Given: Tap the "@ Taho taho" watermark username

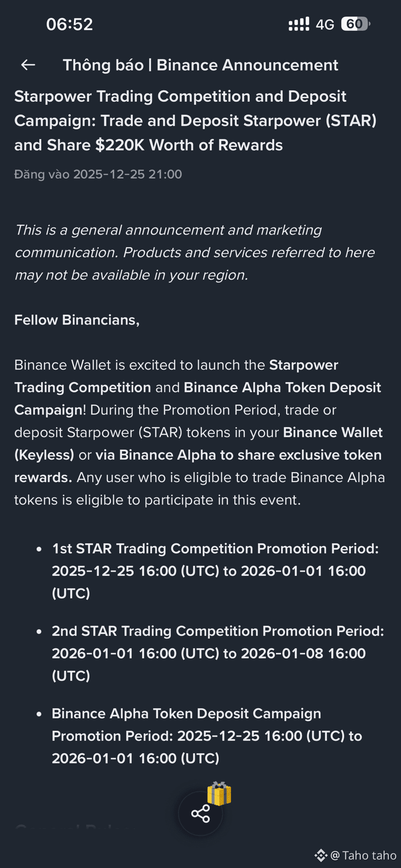Looking at the screenshot, I should click(x=364, y=855).
